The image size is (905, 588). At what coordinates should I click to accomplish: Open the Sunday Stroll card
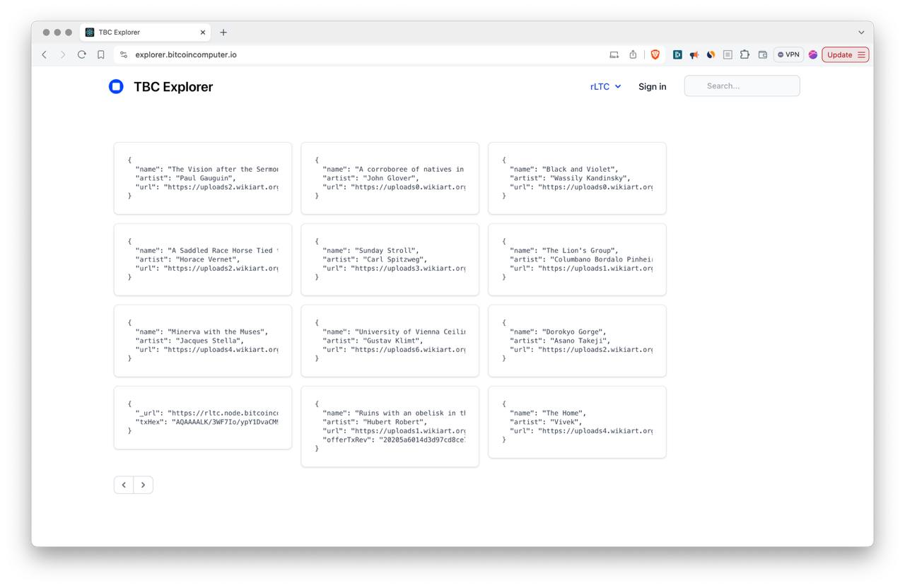point(390,259)
